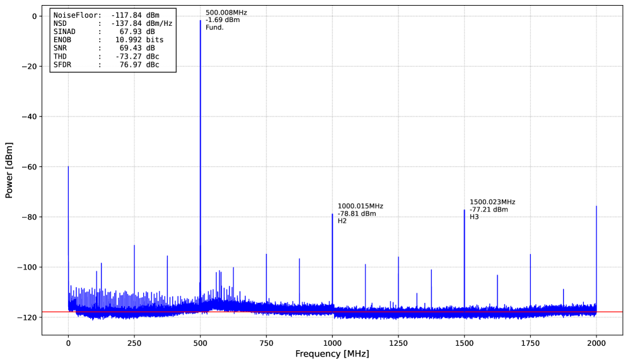Click the x-axis tick label 1250
628x364 pixels.
coord(398,343)
